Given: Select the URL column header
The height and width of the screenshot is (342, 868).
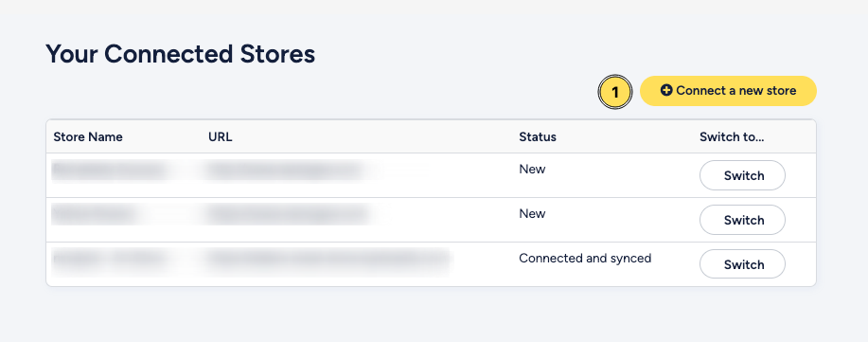Looking at the screenshot, I should click(221, 137).
